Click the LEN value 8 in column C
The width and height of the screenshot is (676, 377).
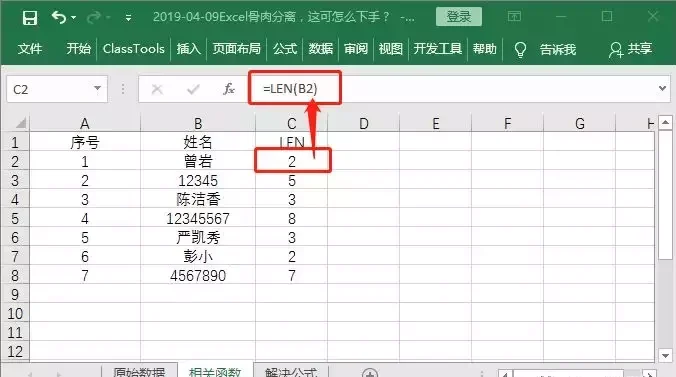point(291,218)
